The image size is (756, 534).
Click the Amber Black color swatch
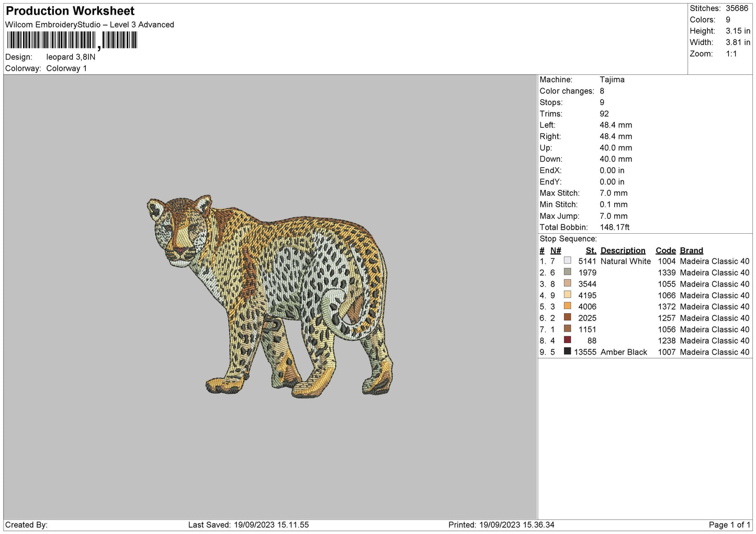coord(567,351)
